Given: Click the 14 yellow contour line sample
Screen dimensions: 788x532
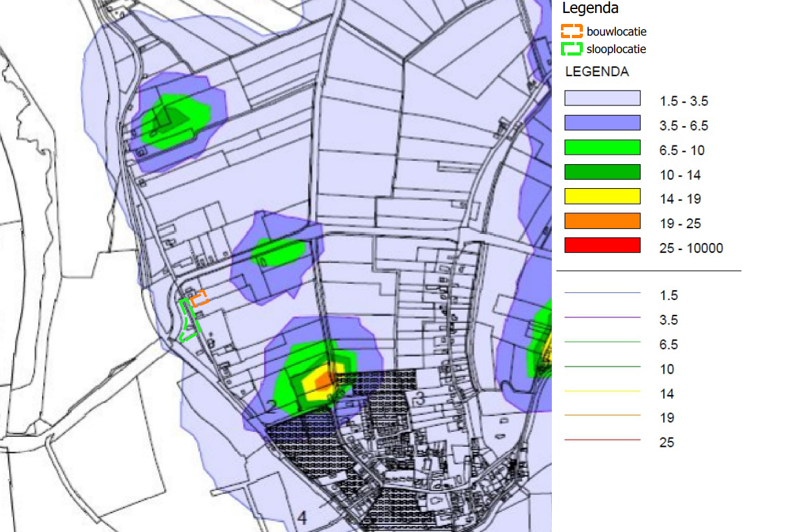Looking at the screenshot, I should pyautogui.click(x=602, y=391).
